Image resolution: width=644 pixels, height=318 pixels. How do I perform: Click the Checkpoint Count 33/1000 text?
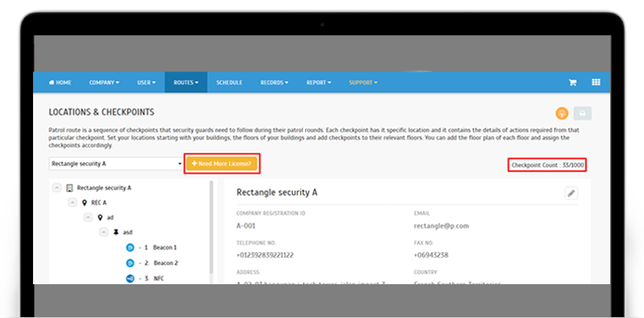point(547,165)
